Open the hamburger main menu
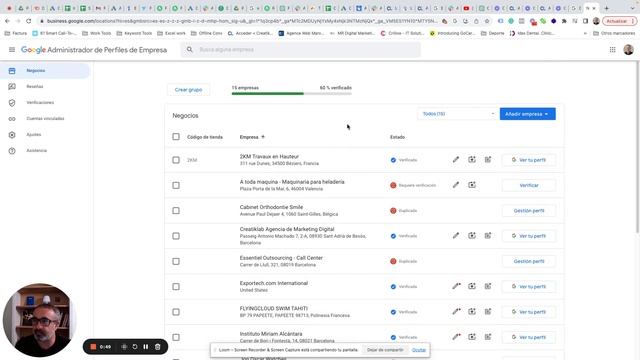Viewport: 640px width, 360px height. tap(12, 49)
